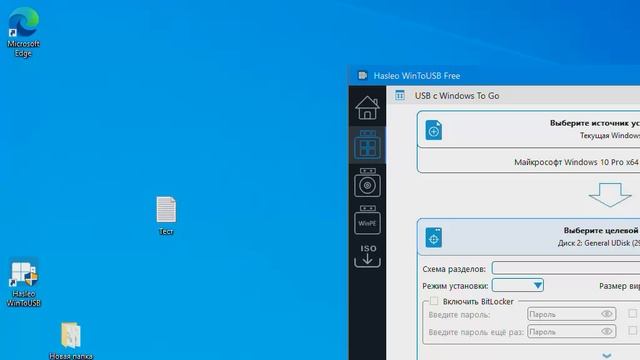Click the target disk crosshair icon
The height and width of the screenshot is (360, 640).
pos(433,238)
